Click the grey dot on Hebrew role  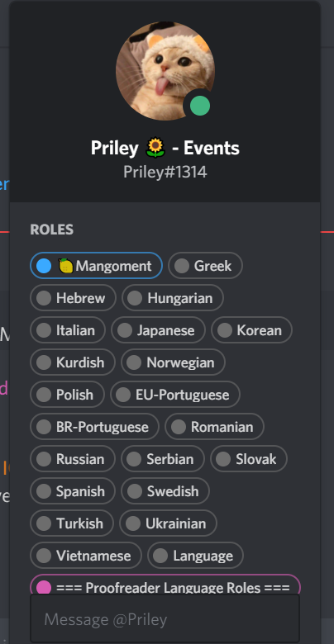tap(44, 298)
